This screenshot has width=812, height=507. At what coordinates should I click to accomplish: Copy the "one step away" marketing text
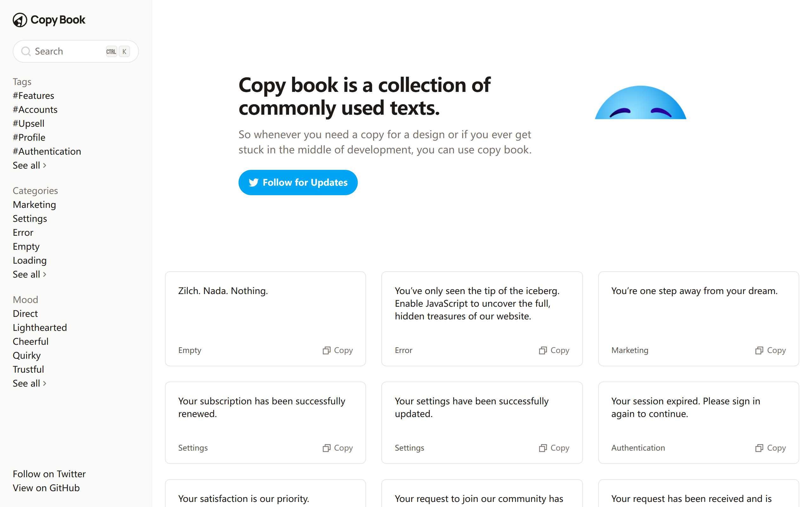tap(770, 350)
